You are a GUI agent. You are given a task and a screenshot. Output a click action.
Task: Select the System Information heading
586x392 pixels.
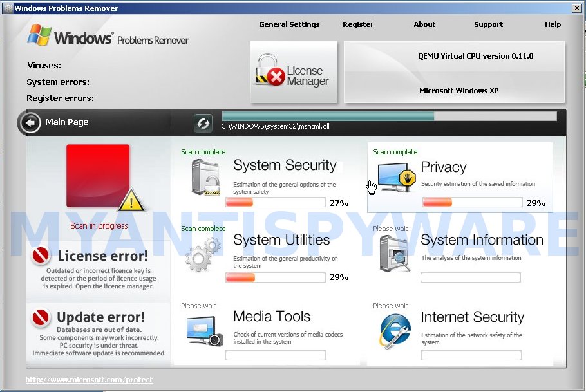click(x=482, y=239)
